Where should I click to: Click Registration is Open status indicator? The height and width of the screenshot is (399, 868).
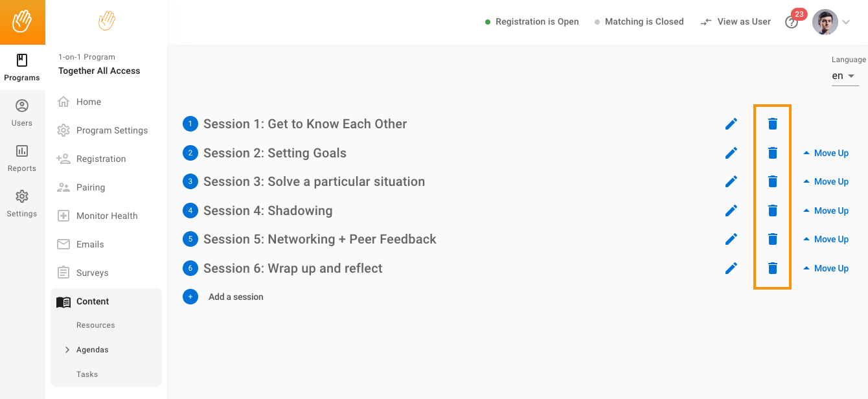pos(532,21)
